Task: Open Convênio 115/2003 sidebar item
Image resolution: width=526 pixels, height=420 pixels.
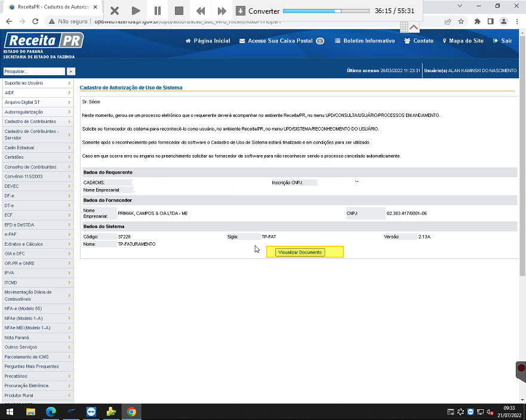Action: [38, 177]
